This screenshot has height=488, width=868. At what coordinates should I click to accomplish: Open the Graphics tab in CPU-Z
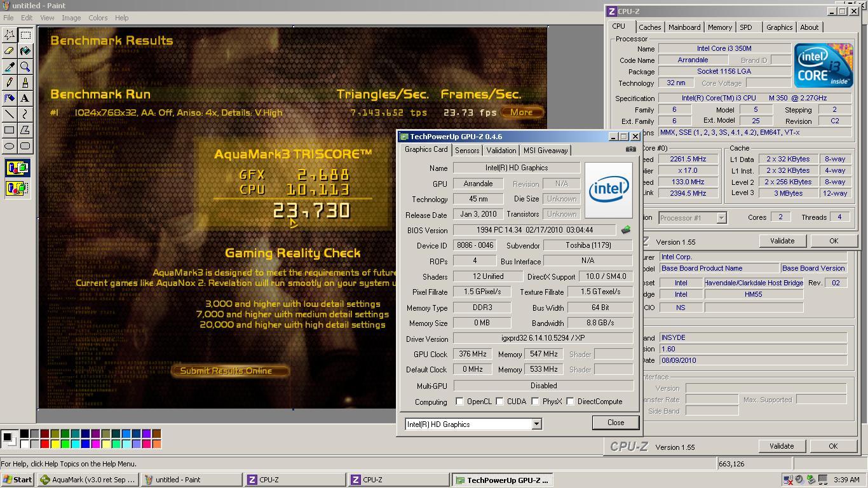[x=779, y=27]
